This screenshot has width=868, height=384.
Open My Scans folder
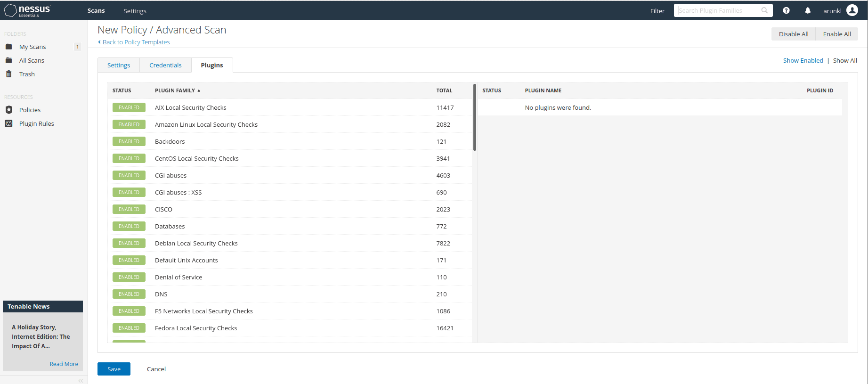coord(32,47)
